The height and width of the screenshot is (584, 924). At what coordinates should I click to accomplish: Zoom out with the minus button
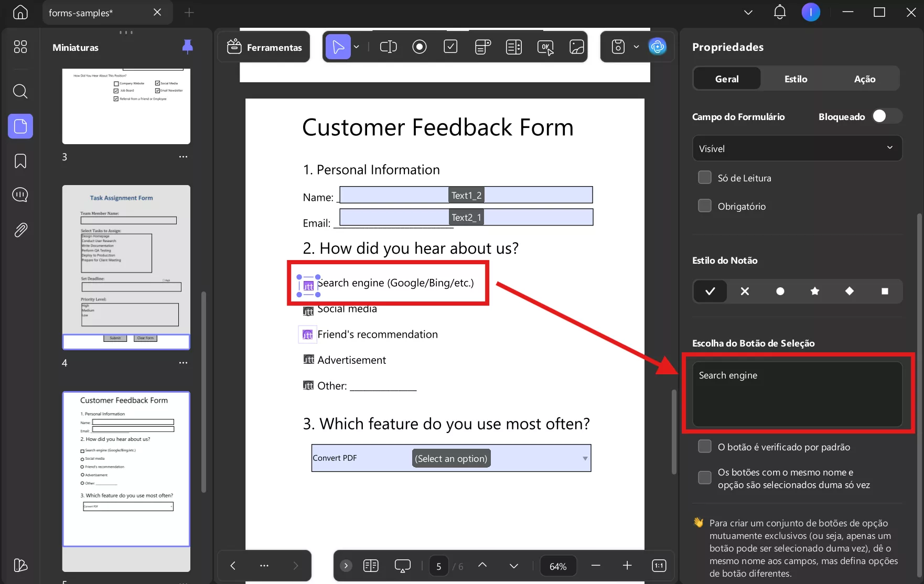point(596,566)
